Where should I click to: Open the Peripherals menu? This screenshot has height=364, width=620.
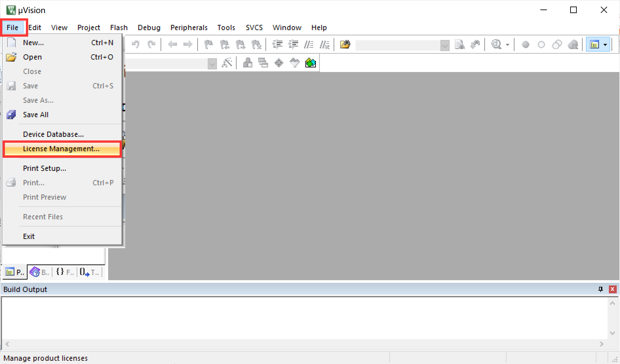(x=189, y=27)
